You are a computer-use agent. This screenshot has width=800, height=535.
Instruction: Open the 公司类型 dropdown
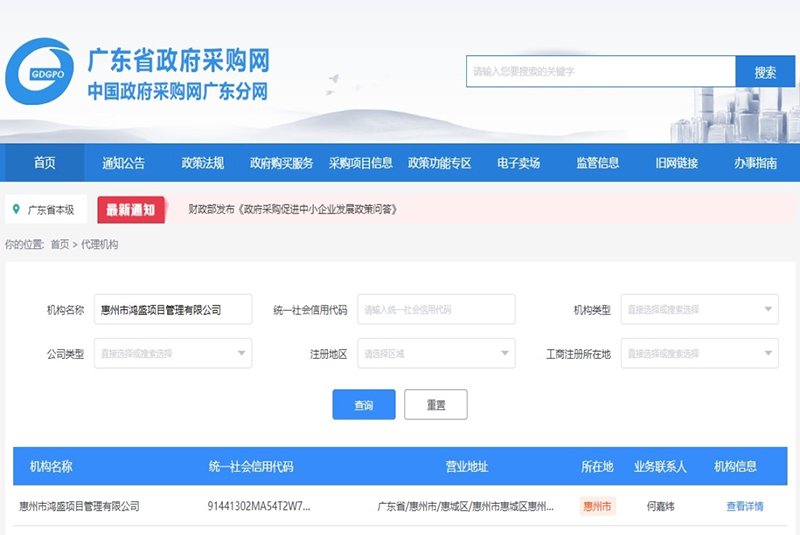173,353
